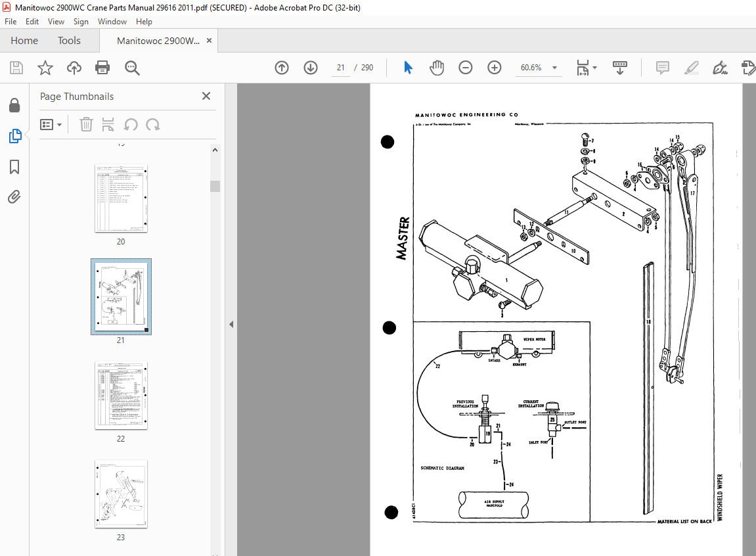Open the Edit menu

point(32,22)
